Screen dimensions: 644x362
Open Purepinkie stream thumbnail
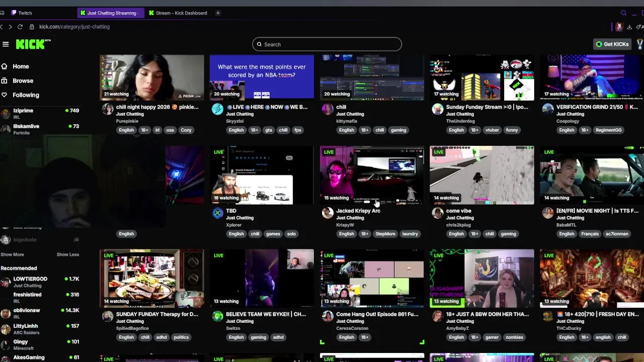[152, 77]
